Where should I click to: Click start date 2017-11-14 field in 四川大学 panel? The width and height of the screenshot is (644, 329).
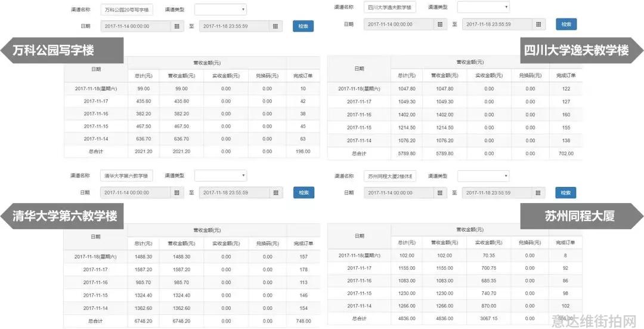point(399,24)
